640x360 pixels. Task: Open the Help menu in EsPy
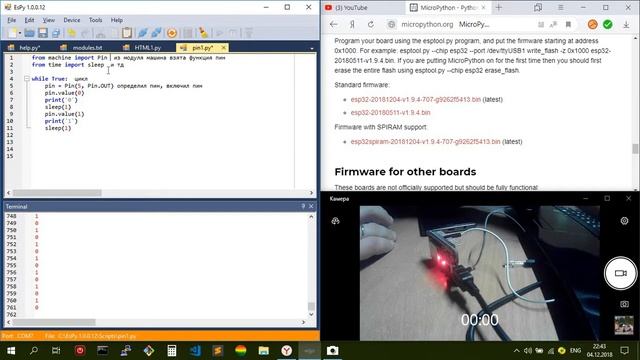117,20
